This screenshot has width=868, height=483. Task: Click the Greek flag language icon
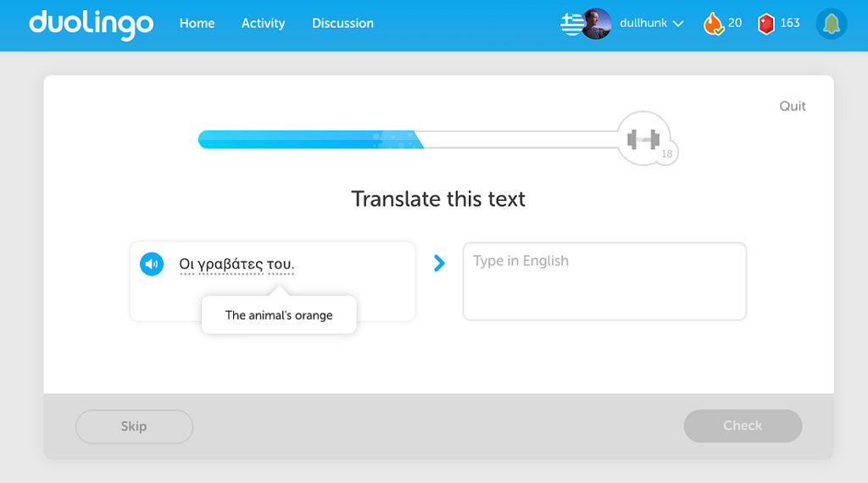pyautogui.click(x=571, y=24)
